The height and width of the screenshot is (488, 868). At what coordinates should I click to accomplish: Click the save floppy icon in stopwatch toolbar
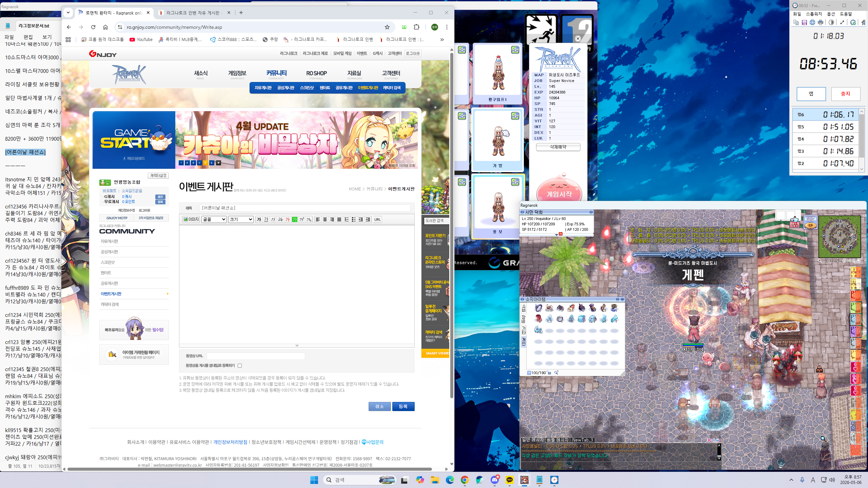(x=804, y=22)
